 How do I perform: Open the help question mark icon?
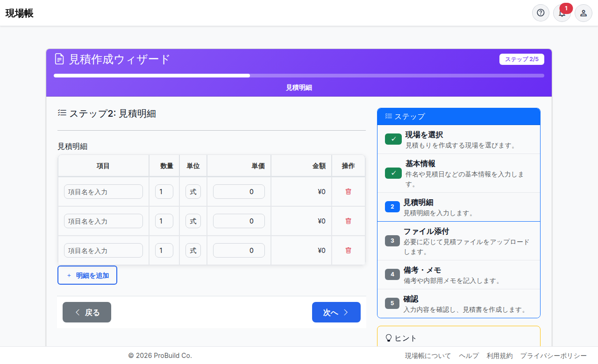[x=541, y=13]
